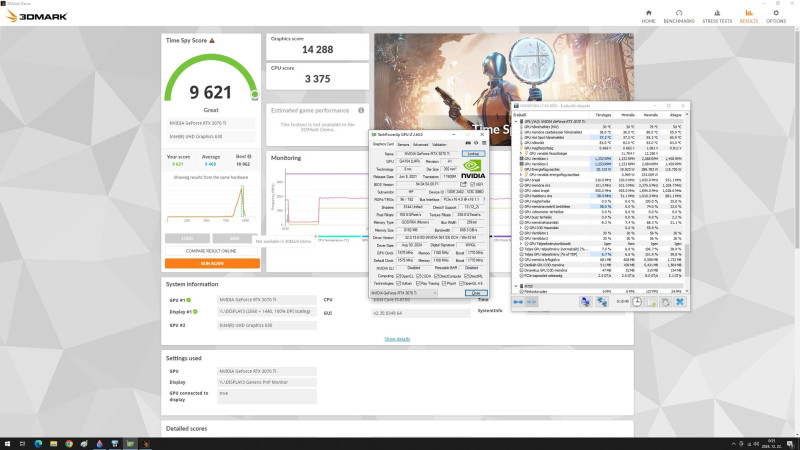800x450 pixels.
Task: Open Microsoft Edge from the taskbar
Action: pos(38,444)
